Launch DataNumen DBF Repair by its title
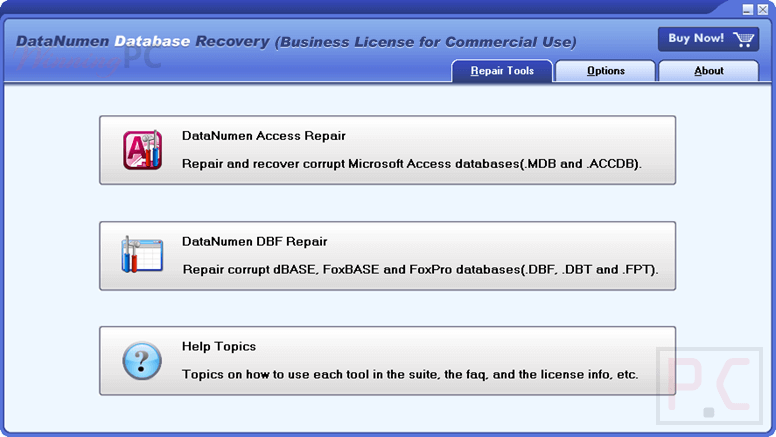 coord(254,241)
